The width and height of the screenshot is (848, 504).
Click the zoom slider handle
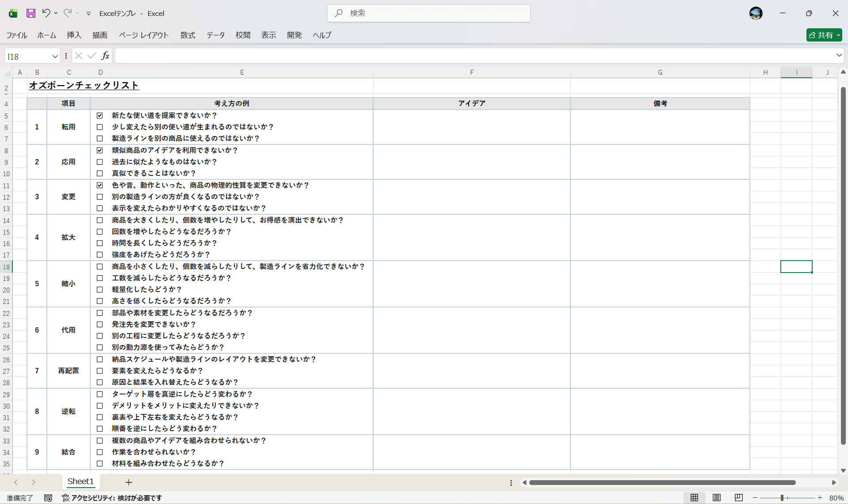click(x=782, y=498)
